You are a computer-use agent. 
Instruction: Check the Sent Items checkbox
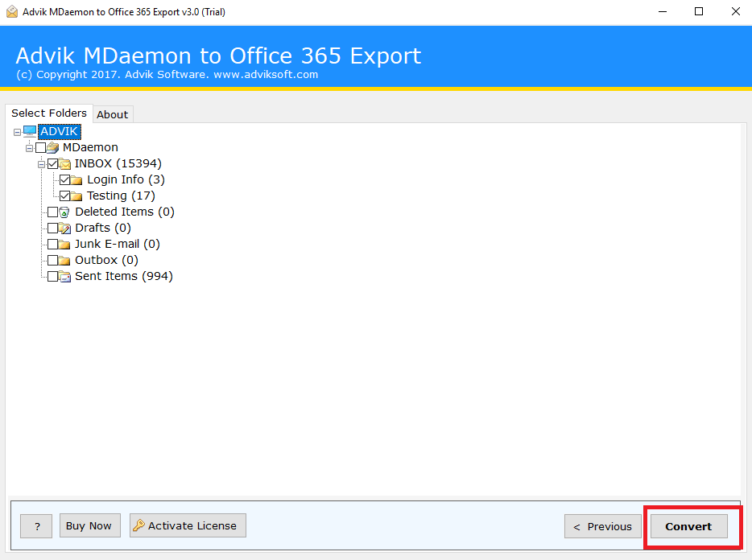coord(53,276)
